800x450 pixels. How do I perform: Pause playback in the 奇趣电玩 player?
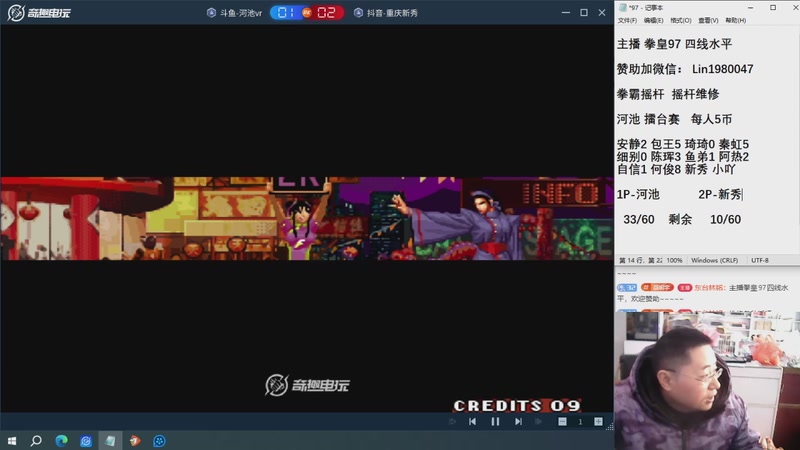pyautogui.click(x=495, y=421)
